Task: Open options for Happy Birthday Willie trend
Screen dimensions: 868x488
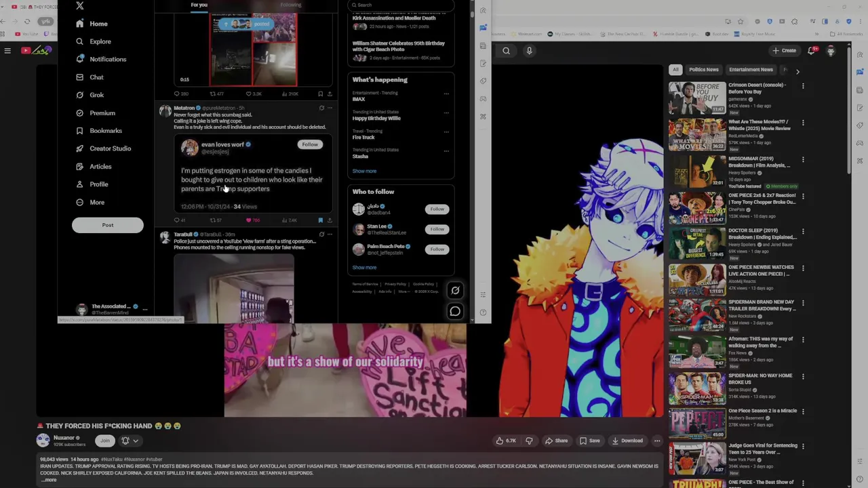Action: [x=446, y=113]
